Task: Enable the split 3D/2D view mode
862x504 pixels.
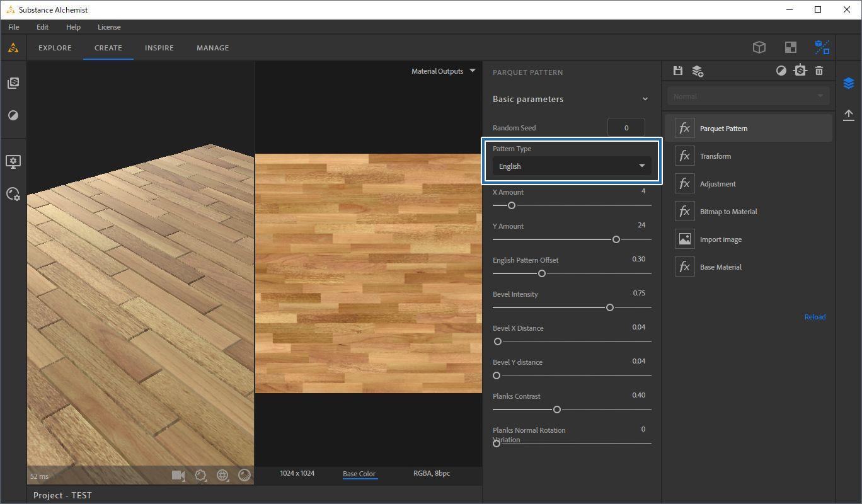Action: coord(822,48)
